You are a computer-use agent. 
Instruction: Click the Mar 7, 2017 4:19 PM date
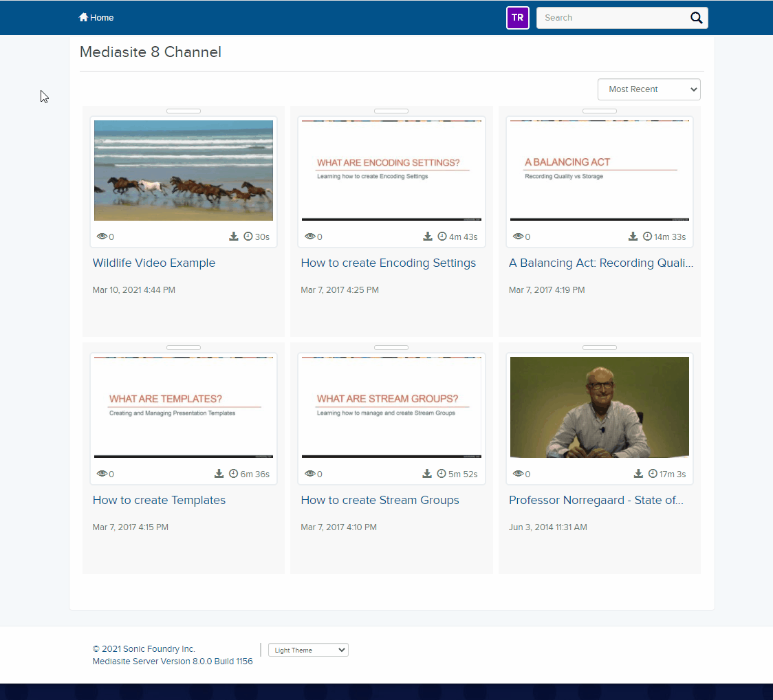(x=547, y=290)
